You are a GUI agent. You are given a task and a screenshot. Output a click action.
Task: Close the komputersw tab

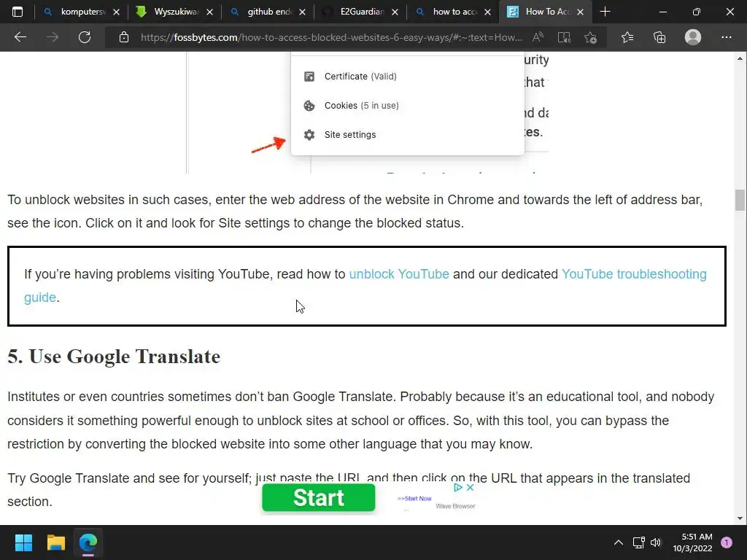coord(116,12)
